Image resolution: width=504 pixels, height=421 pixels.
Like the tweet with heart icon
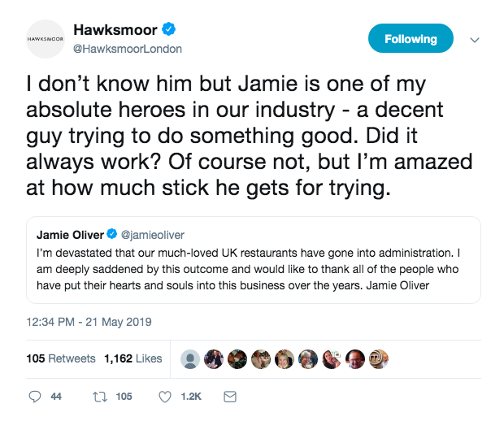[x=165, y=397]
